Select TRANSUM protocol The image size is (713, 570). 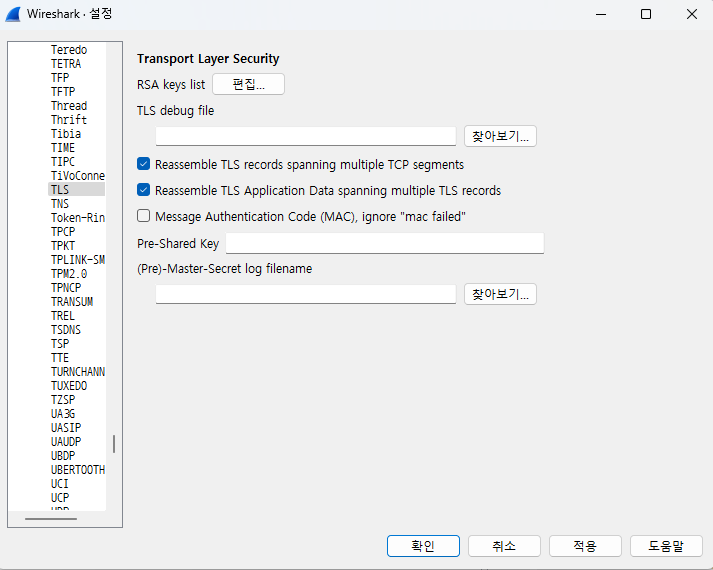[x=72, y=302]
